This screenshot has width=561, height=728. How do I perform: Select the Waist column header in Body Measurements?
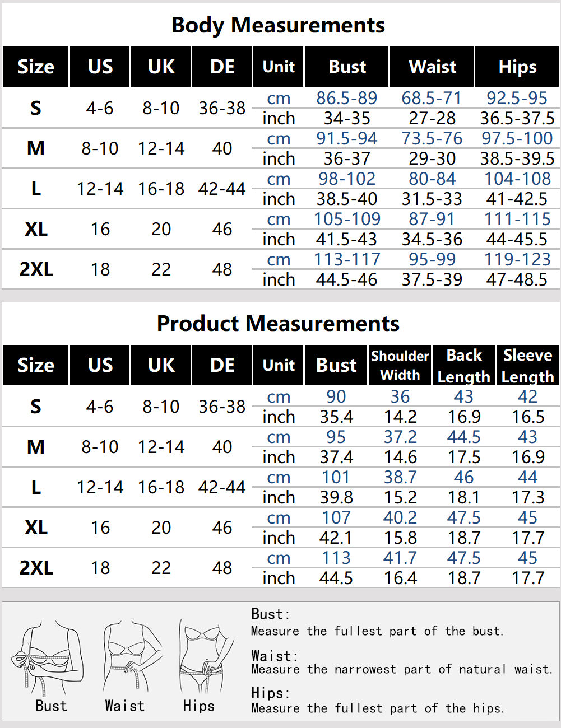pos(432,67)
